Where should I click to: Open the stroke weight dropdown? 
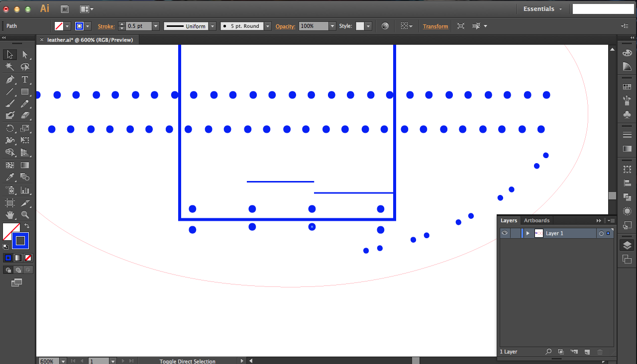(156, 26)
